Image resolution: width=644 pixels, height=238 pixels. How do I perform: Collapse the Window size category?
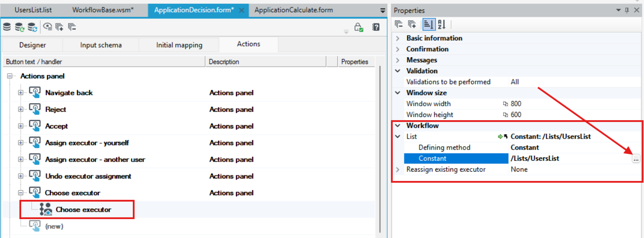point(398,93)
